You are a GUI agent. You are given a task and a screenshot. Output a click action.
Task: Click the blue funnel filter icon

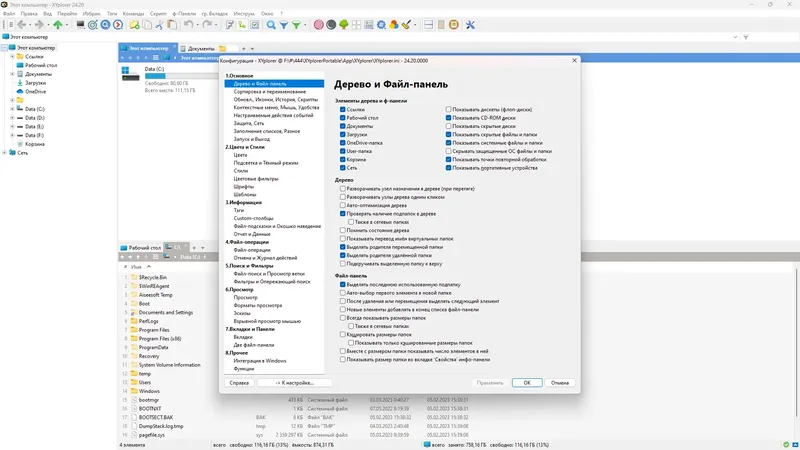283,24
